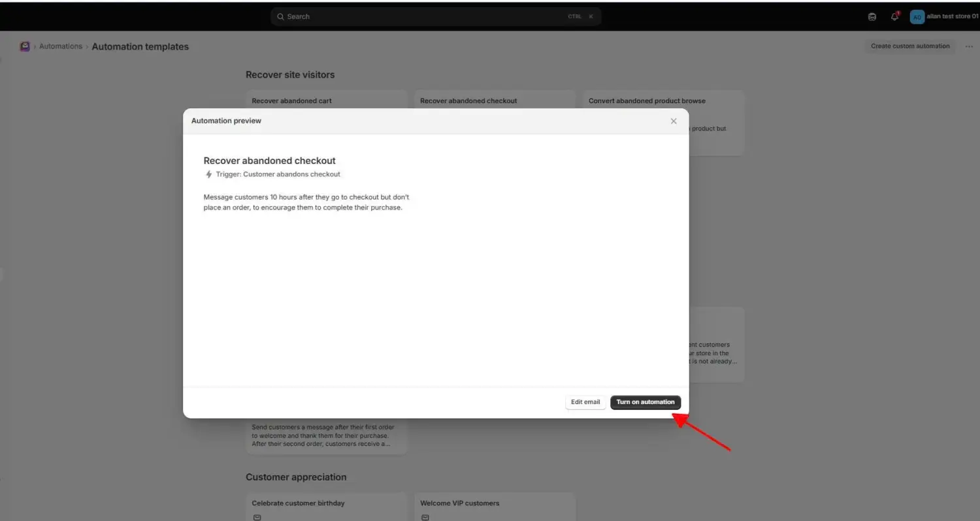Open Welcome VIP customers template

495,507
